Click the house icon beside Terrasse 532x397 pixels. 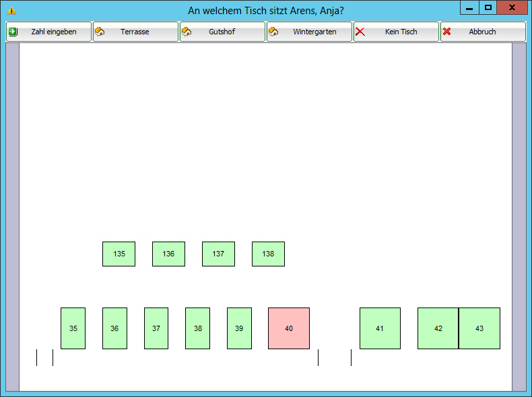(x=100, y=32)
